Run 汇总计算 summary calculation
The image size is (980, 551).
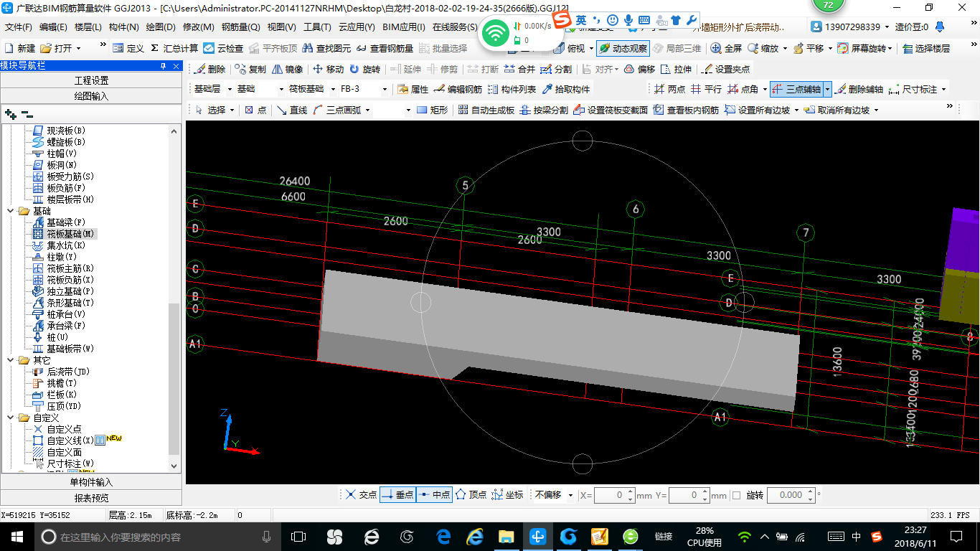pos(174,48)
